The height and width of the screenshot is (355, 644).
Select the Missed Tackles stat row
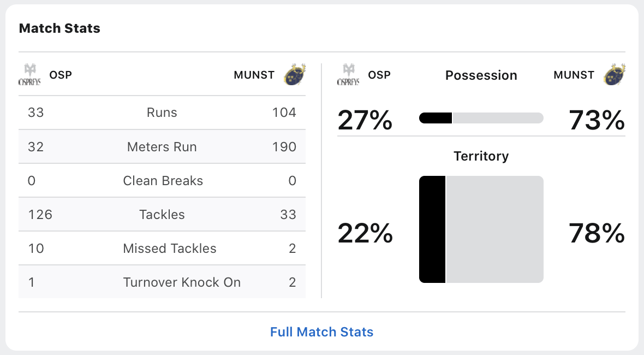[x=162, y=248]
